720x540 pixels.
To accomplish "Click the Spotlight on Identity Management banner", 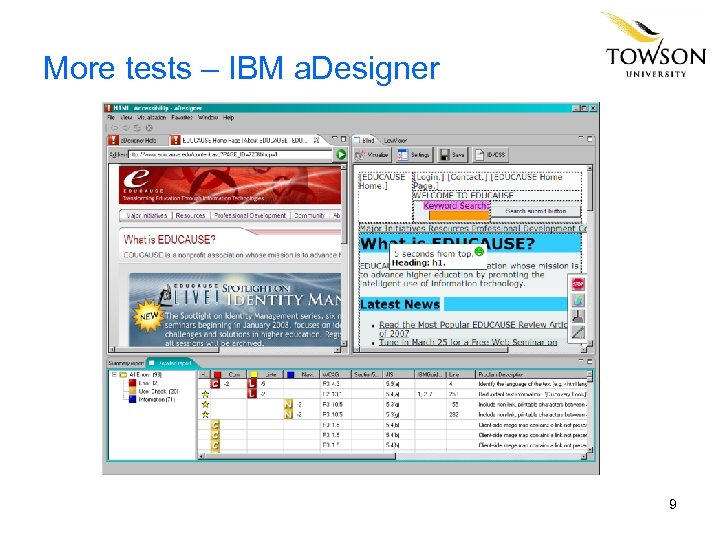I will point(235,310).
